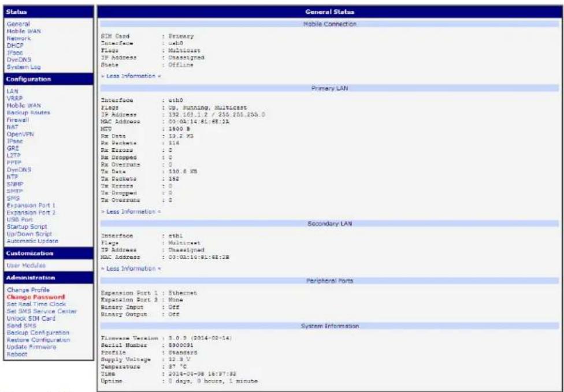
Task: Open the highlighted Change Password link
Action: coord(36,297)
